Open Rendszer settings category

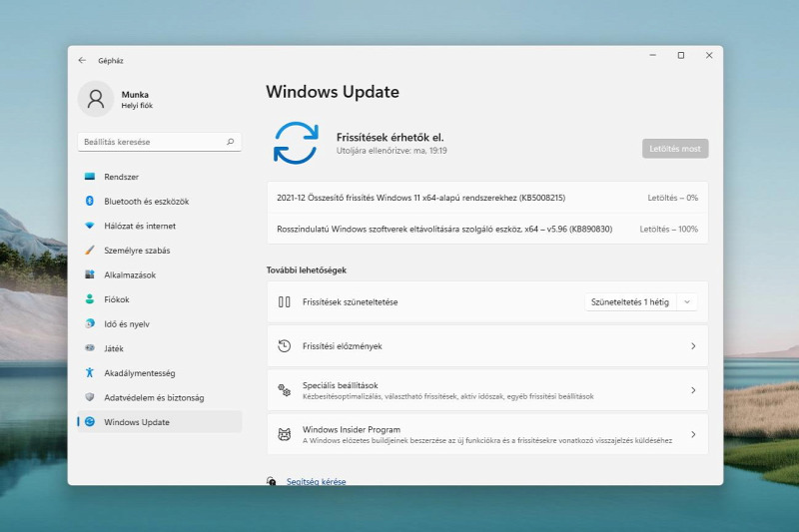click(x=160, y=177)
